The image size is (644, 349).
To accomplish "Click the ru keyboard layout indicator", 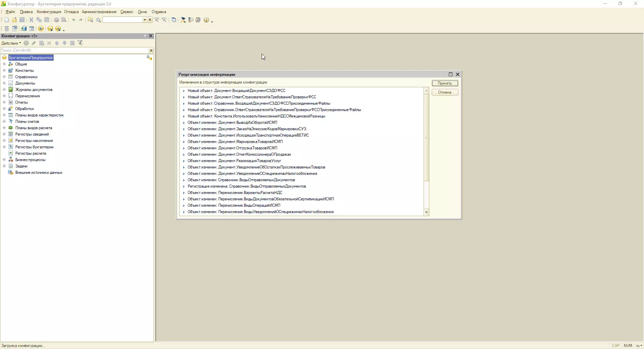I will click(x=639, y=346).
